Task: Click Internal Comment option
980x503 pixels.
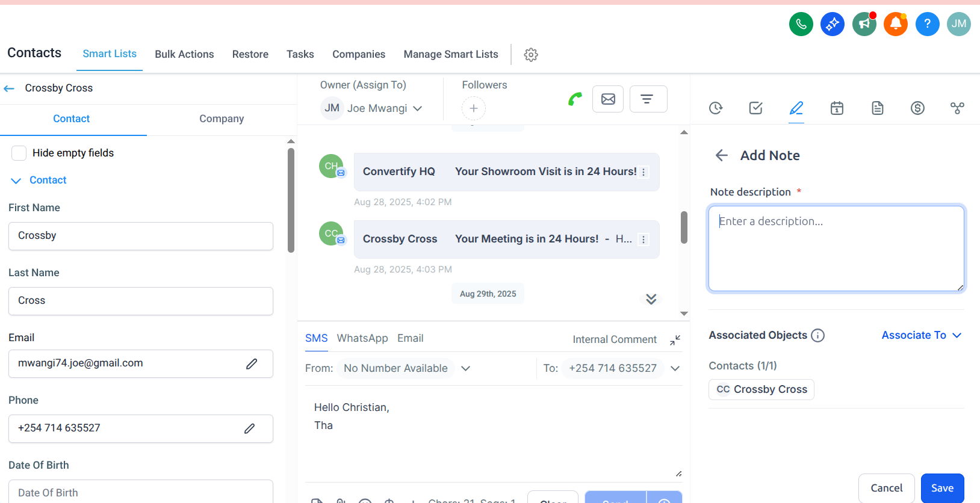Action: point(615,340)
